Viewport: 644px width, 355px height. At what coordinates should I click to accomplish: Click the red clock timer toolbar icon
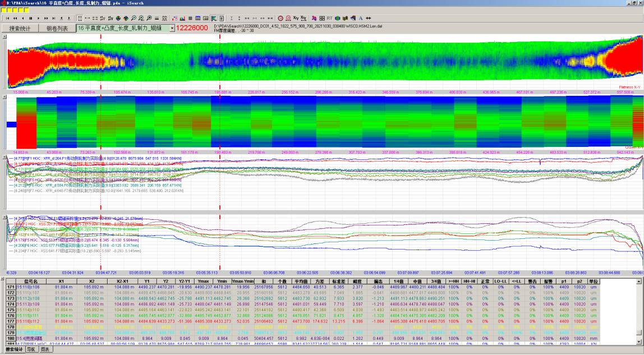click(280, 18)
